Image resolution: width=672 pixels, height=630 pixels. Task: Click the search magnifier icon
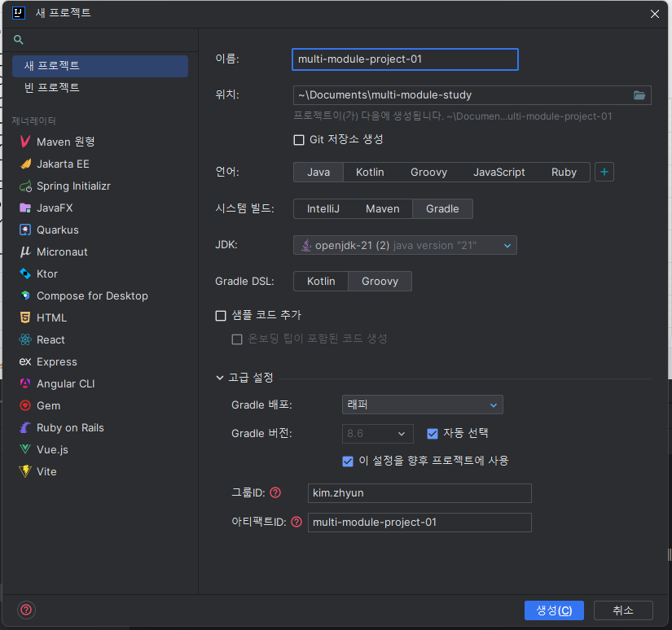[19, 40]
